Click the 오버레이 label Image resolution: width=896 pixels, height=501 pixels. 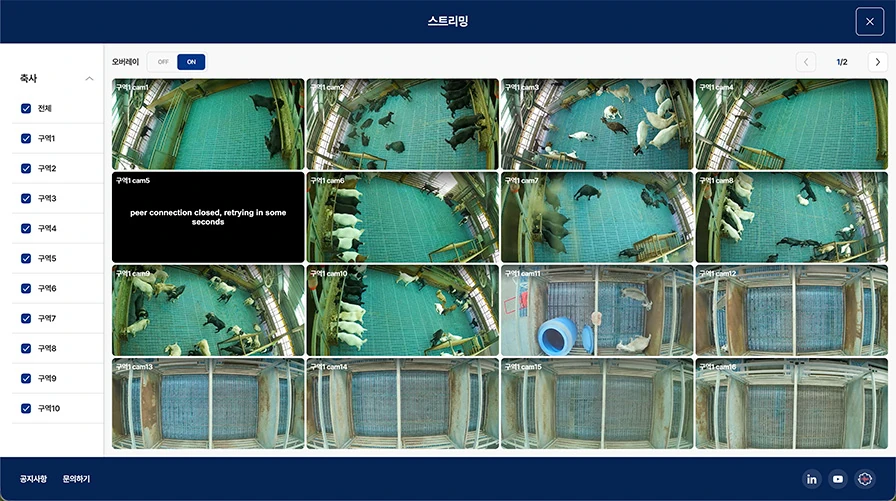point(125,62)
